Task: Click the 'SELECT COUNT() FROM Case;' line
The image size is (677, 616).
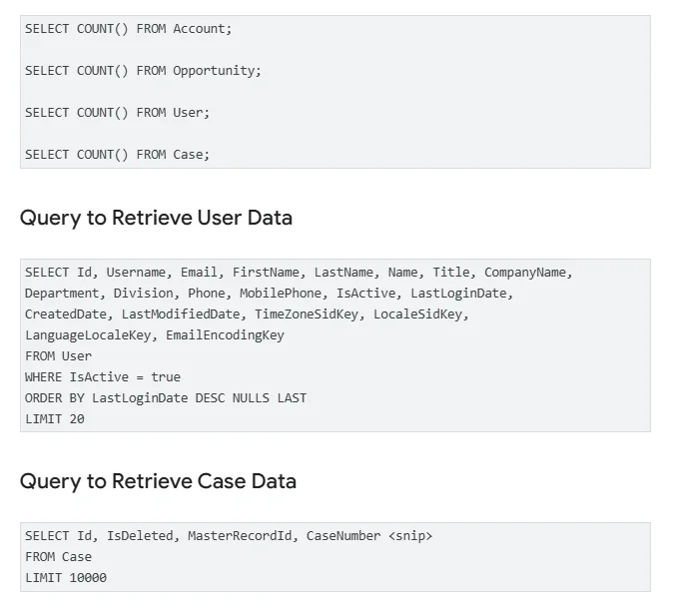Action: point(117,155)
